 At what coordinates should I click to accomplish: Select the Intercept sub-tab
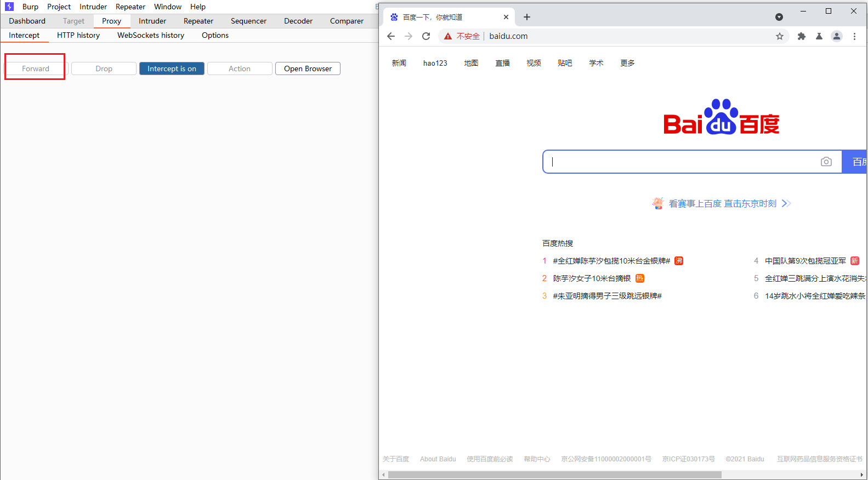point(24,35)
